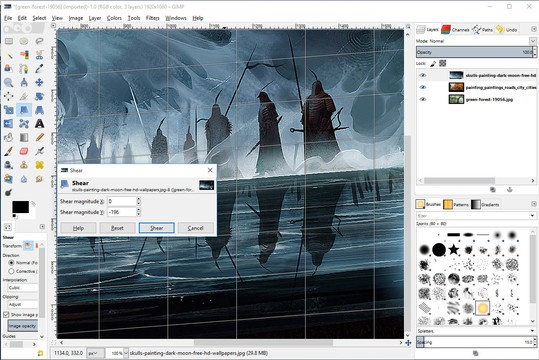Select the Smudge tool

(39, 179)
